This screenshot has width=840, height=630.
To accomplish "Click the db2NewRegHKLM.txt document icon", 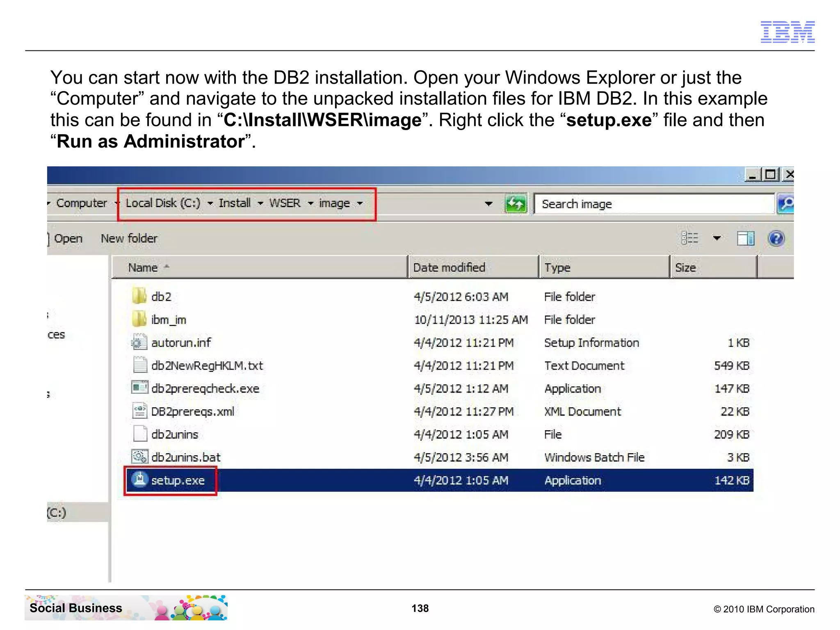I will pos(140,365).
